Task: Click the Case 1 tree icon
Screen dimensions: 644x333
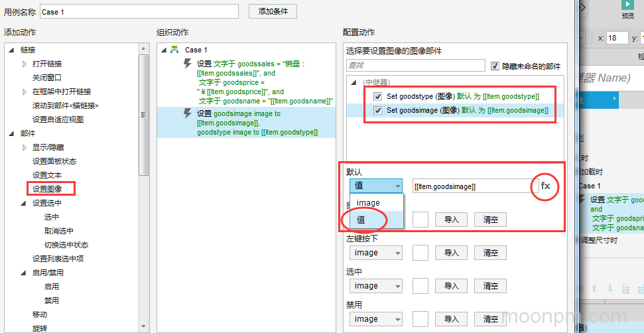Action: pyautogui.click(x=174, y=50)
